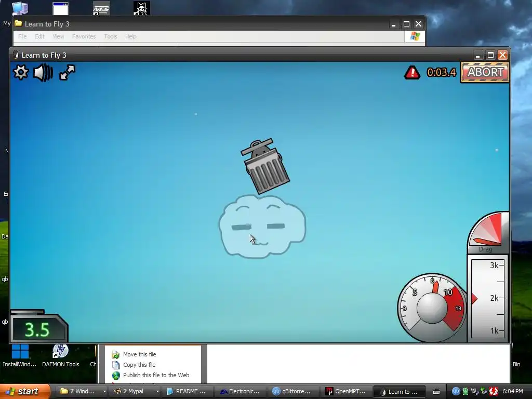Open Help menu in the Explorer window
Viewport: 532px width, 399px height.
pos(130,36)
